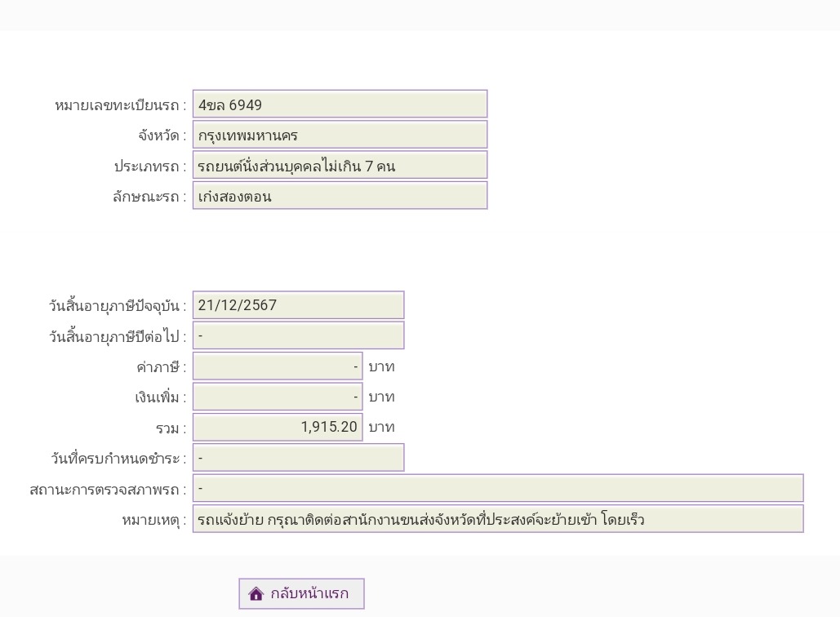This screenshot has height=617, width=840.
Task: Click the หมายเลขทะเบียนรถ label
Action: [121, 105]
